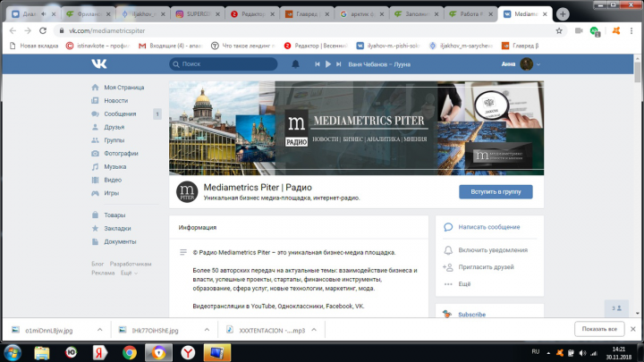The width and height of the screenshot is (644, 362).
Task: Click Показать все downloads button
Action: [x=599, y=329]
